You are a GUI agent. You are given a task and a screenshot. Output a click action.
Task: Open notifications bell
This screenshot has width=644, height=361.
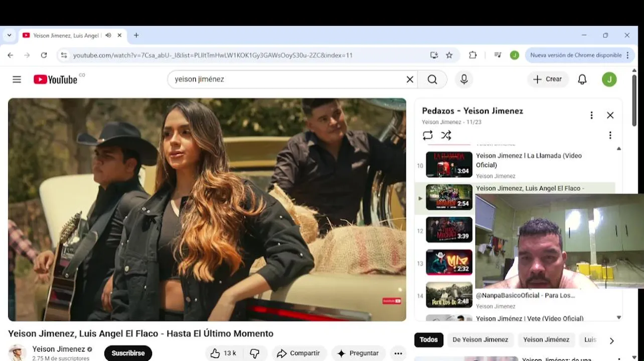(582, 79)
